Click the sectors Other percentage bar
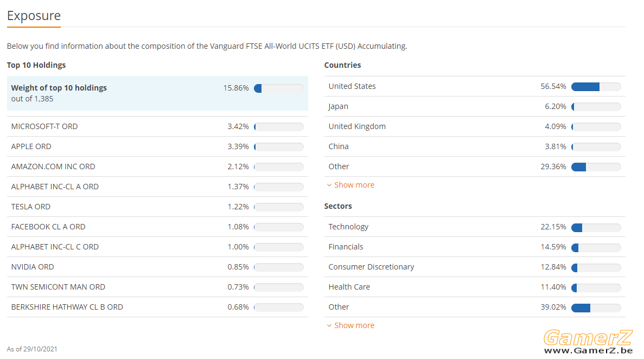 click(x=596, y=307)
